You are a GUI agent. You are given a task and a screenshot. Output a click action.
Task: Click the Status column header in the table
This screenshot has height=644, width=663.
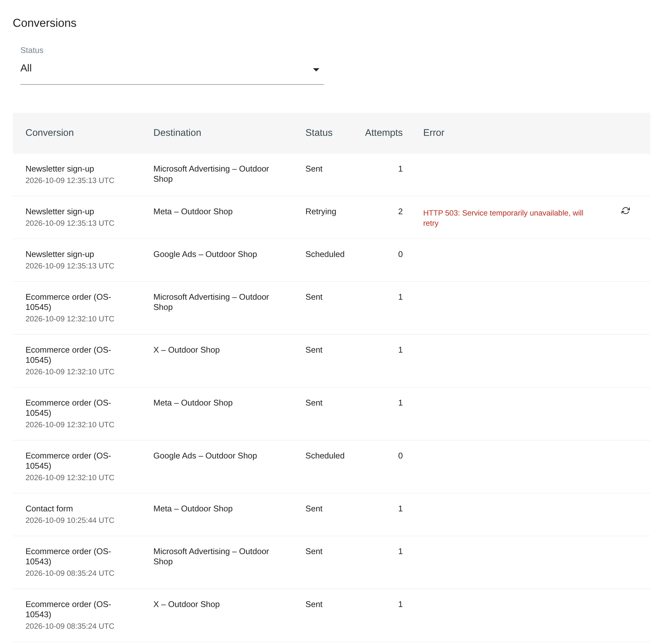click(319, 133)
